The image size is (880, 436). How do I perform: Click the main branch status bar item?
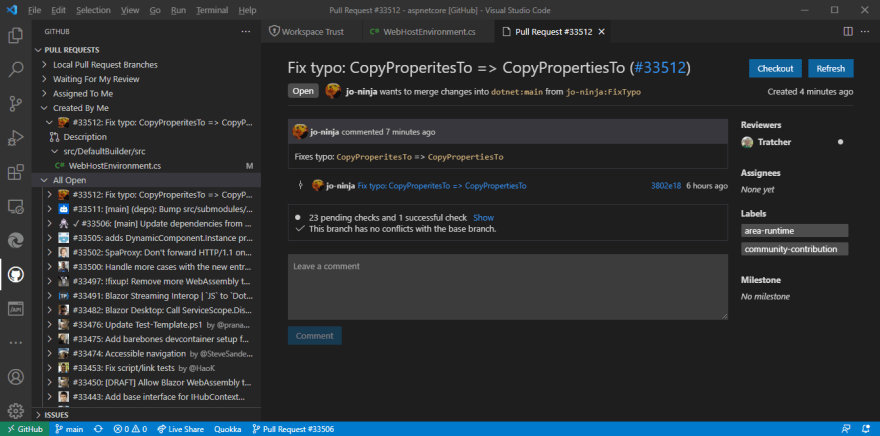click(69, 429)
